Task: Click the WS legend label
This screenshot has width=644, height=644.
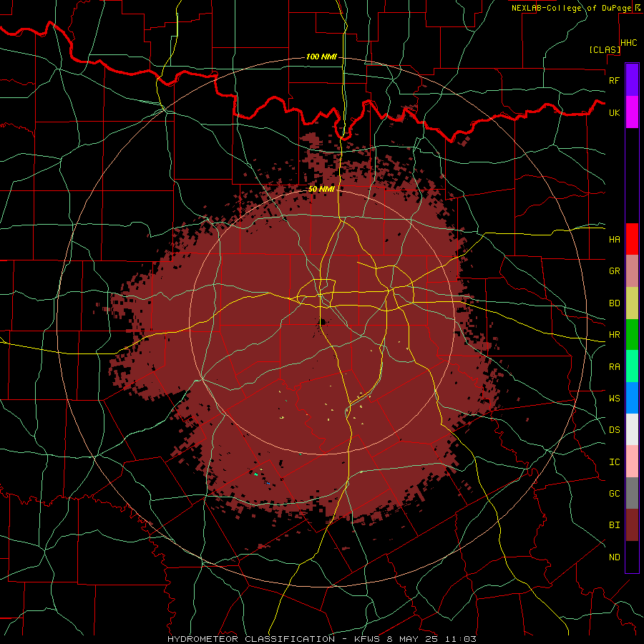Action: click(x=614, y=399)
